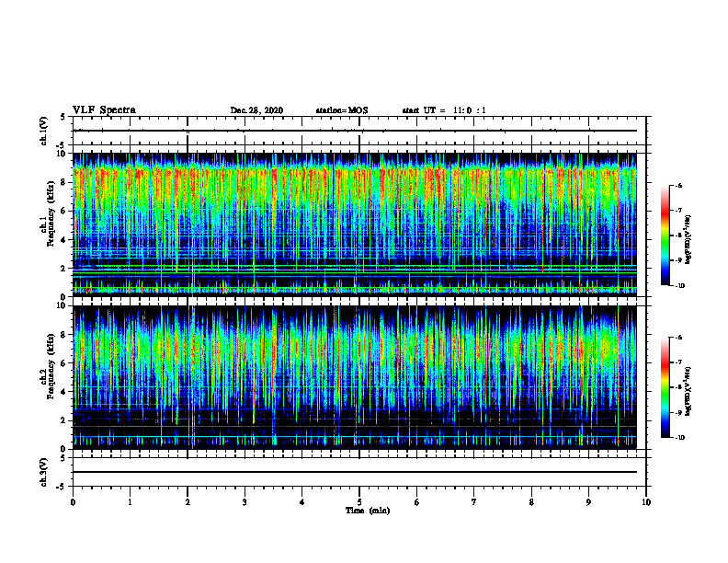
Task: Select the "start UT = 11:0 :1" text
Action: coord(444,110)
